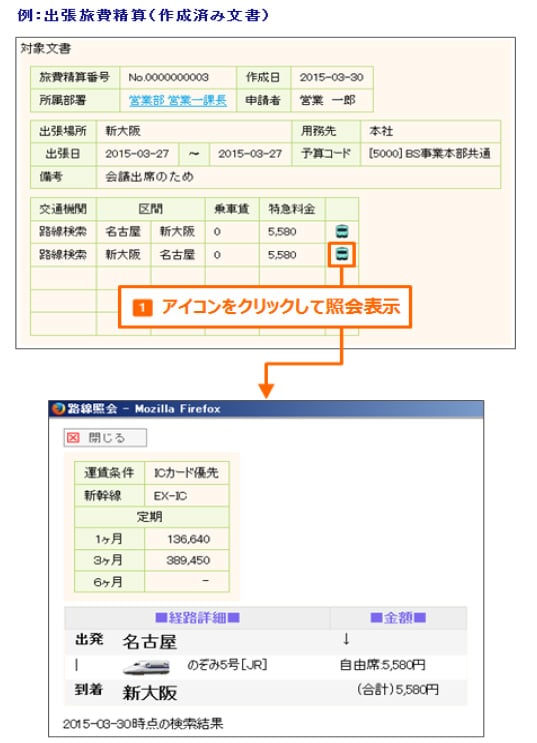The image size is (537, 743).
Task: Click the 新大阪 destination value in 出張場所 row
Action: pyautogui.click(x=123, y=131)
